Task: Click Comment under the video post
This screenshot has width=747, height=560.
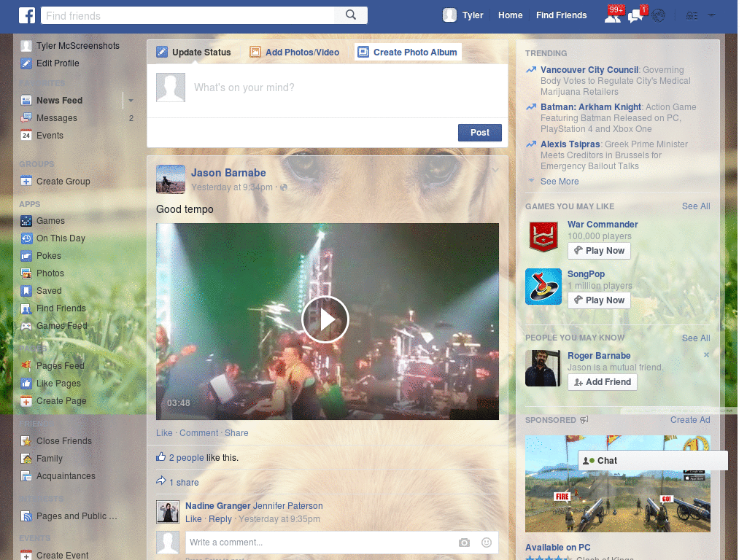Action: point(198,433)
